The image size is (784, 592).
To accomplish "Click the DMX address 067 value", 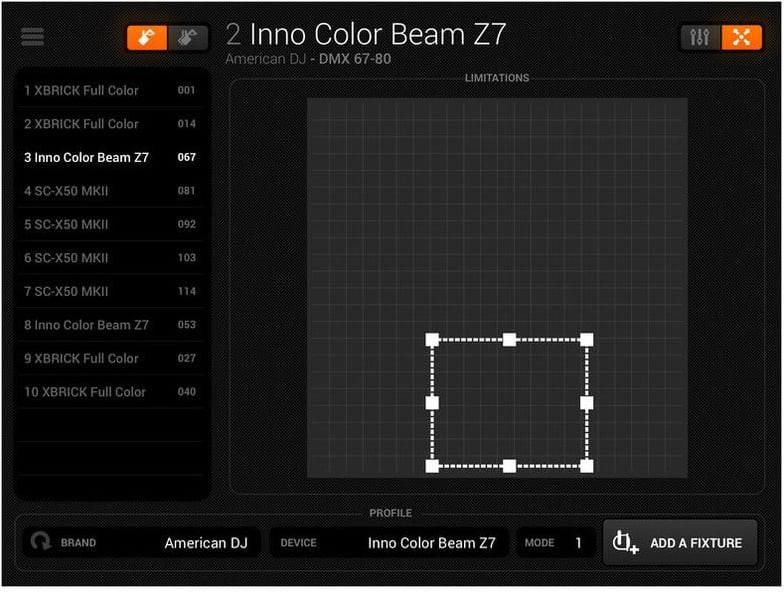I will coord(186,158).
